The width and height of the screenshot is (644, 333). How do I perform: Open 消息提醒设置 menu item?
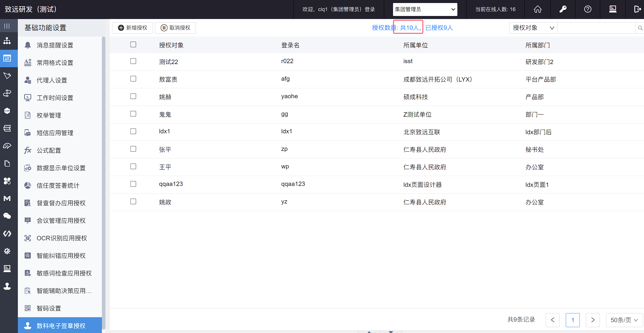[x=55, y=45]
